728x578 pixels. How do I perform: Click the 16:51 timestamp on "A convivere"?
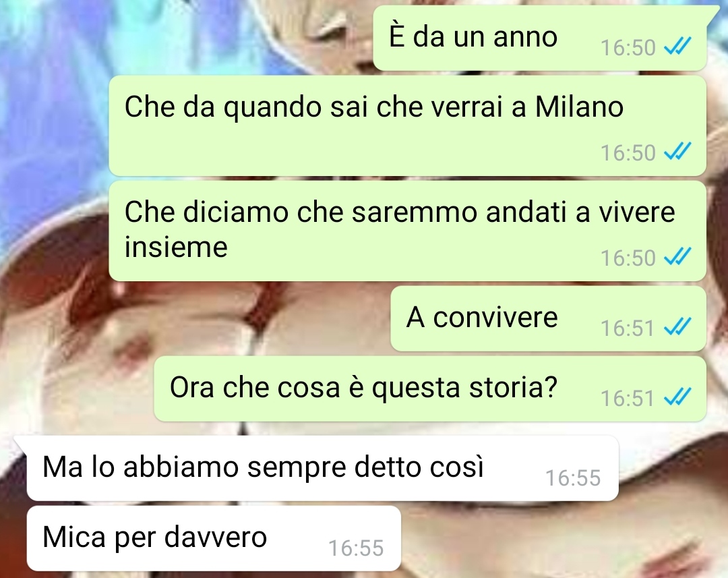pos(628,328)
